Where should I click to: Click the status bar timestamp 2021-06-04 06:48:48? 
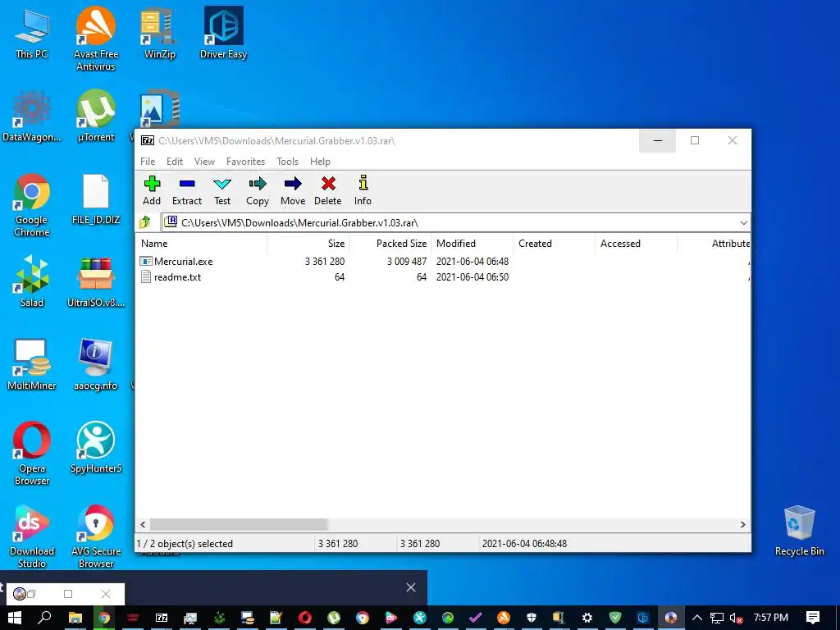point(524,544)
